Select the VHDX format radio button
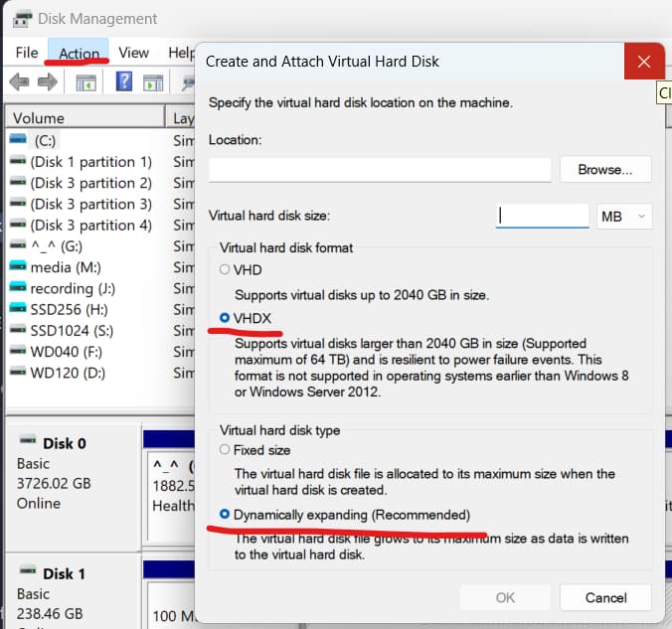The width and height of the screenshot is (672, 629). click(x=225, y=318)
